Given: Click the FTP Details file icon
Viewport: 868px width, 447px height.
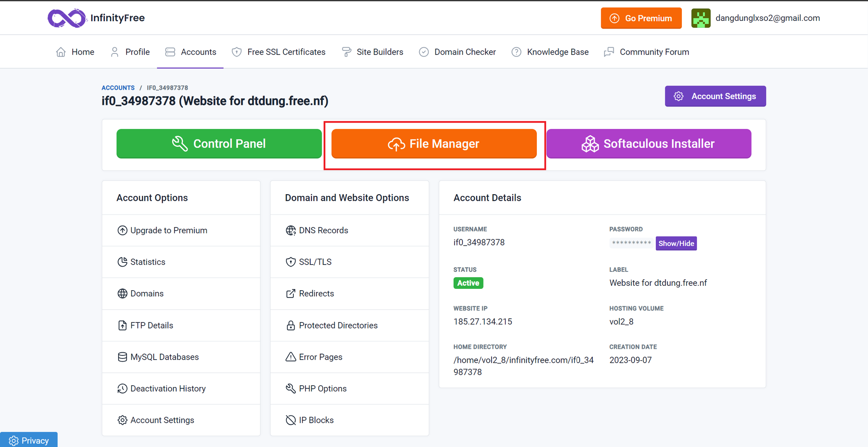Looking at the screenshot, I should click(122, 325).
